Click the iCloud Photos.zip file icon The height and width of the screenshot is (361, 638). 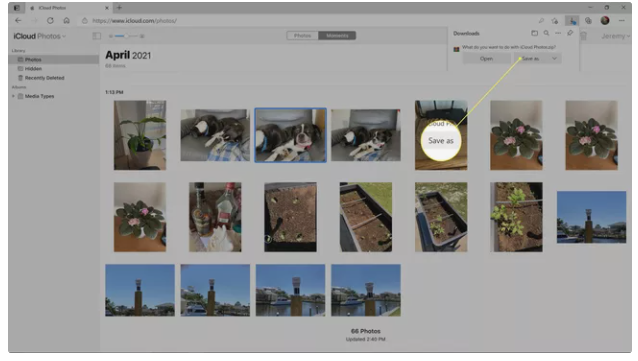point(457,49)
